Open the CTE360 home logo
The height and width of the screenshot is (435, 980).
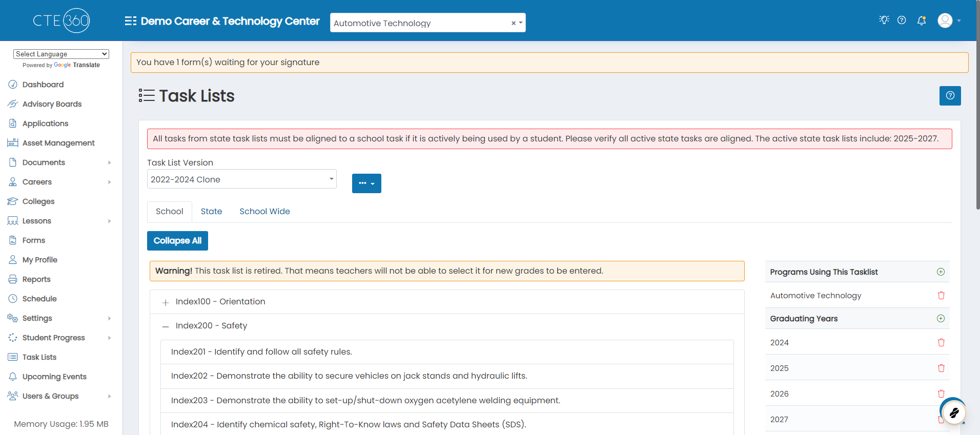pos(62,20)
